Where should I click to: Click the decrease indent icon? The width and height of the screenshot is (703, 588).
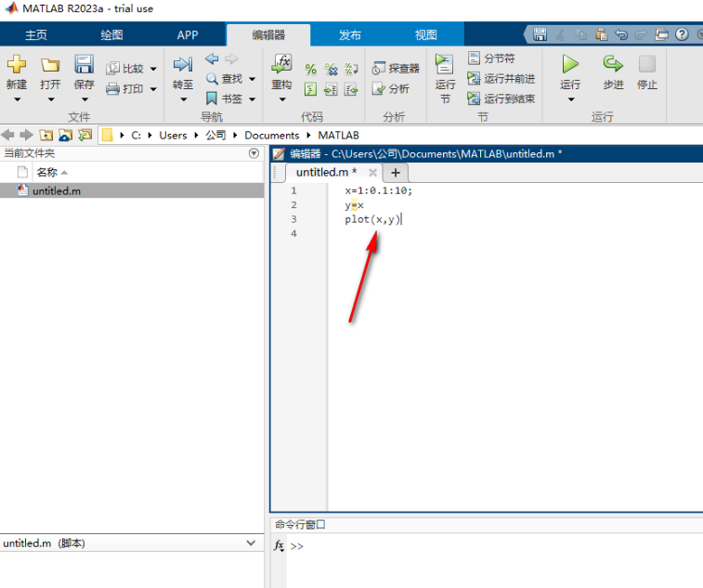351,89
